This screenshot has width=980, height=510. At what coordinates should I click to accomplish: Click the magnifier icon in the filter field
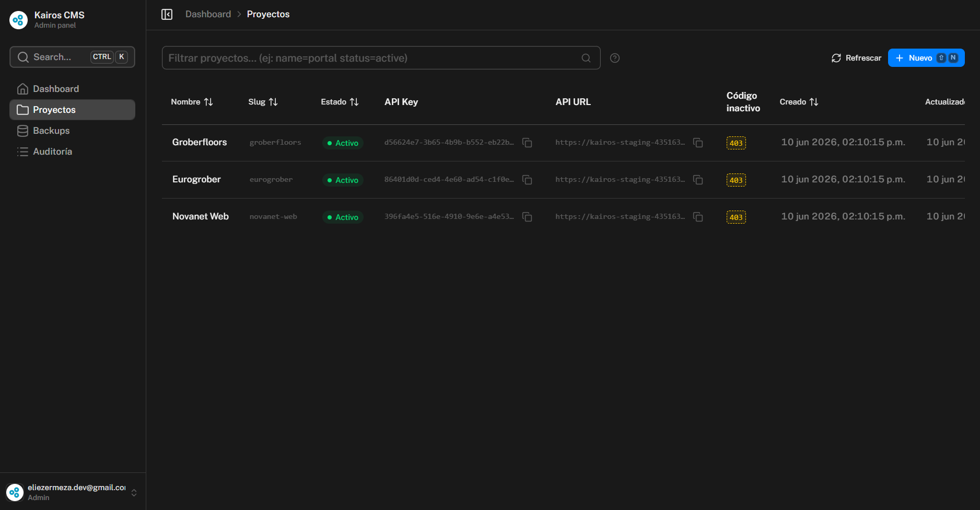(x=586, y=58)
